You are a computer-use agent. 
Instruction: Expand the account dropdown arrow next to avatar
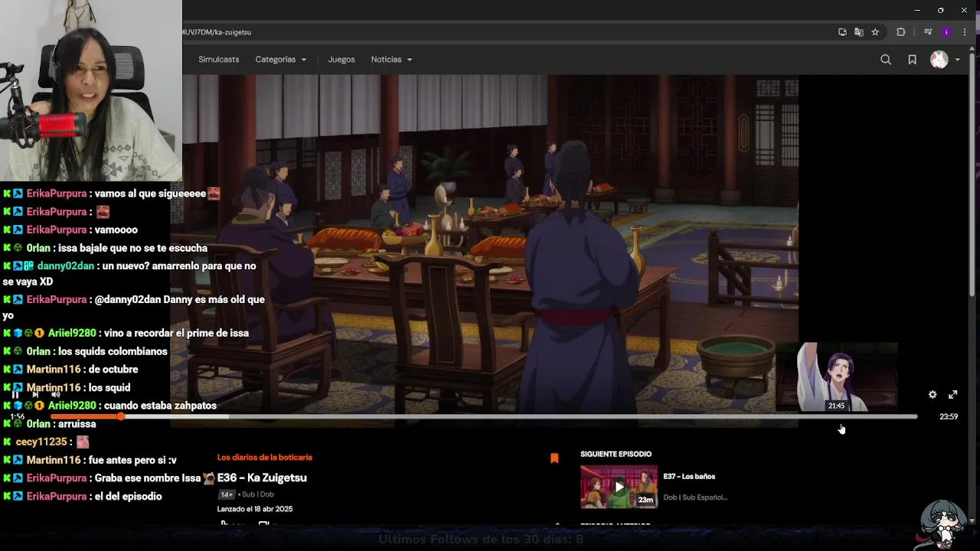[x=957, y=60]
